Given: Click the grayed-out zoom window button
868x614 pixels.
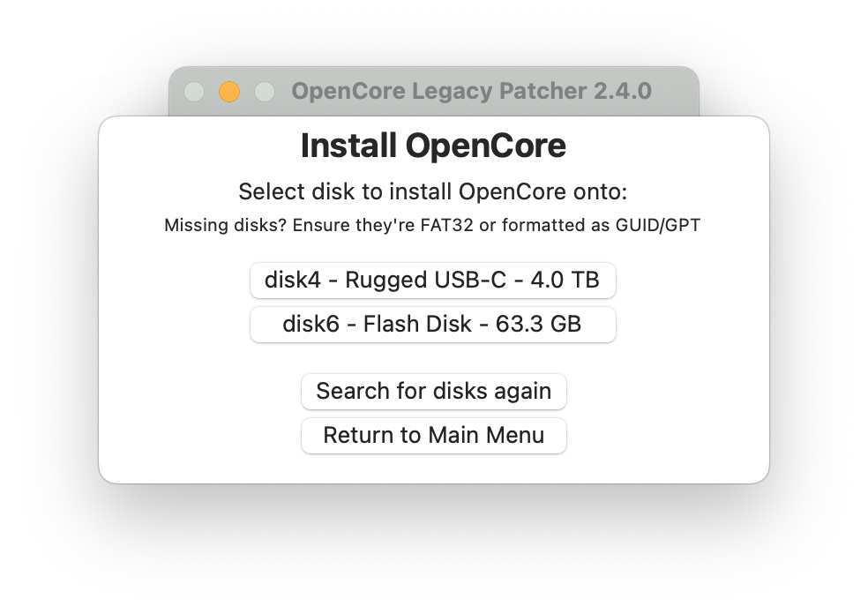Looking at the screenshot, I should point(265,92).
